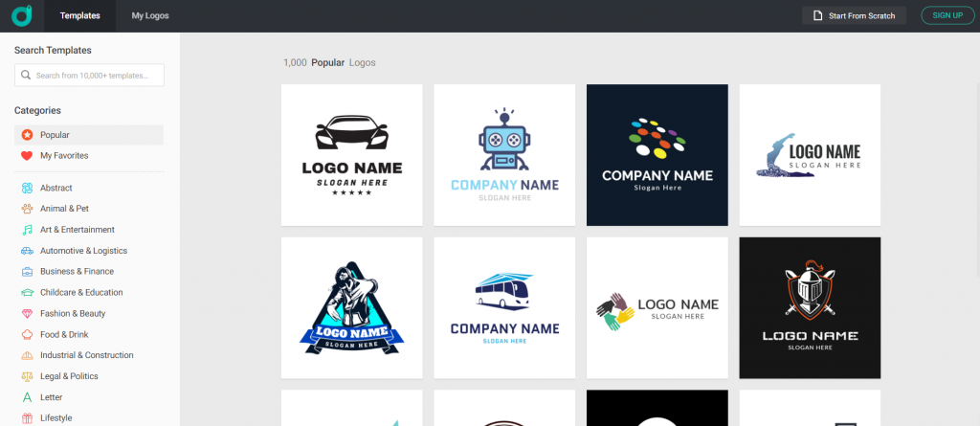Choose the Food & Drink category label
980x426 pixels.
pos(64,334)
